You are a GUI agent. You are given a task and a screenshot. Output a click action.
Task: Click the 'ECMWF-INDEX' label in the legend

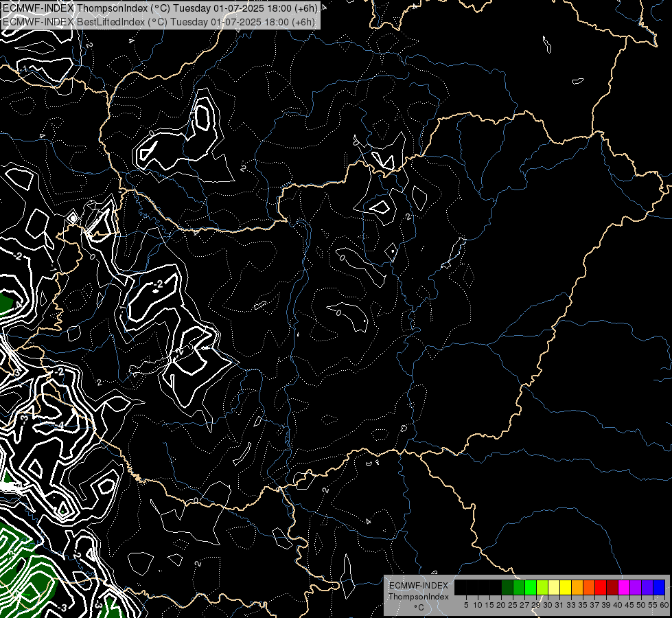pos(419,586)
